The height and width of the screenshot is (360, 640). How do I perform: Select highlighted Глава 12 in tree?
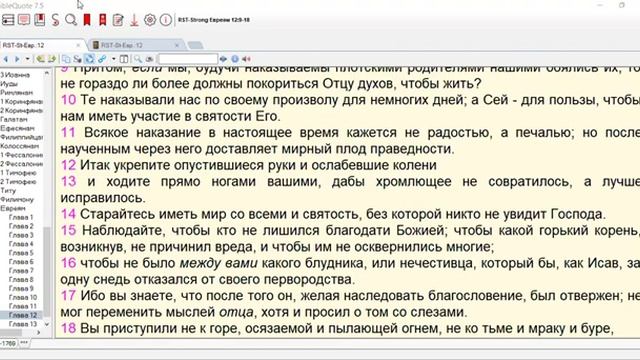(22, 315)
